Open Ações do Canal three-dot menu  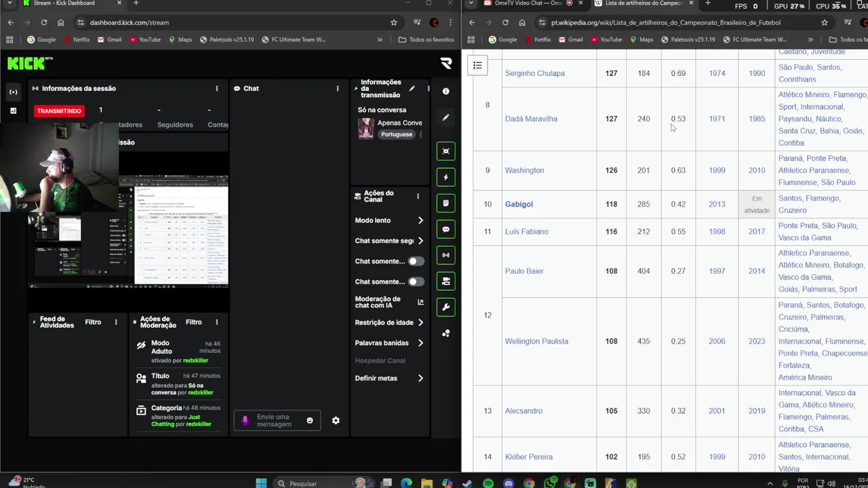pos(418,197)
